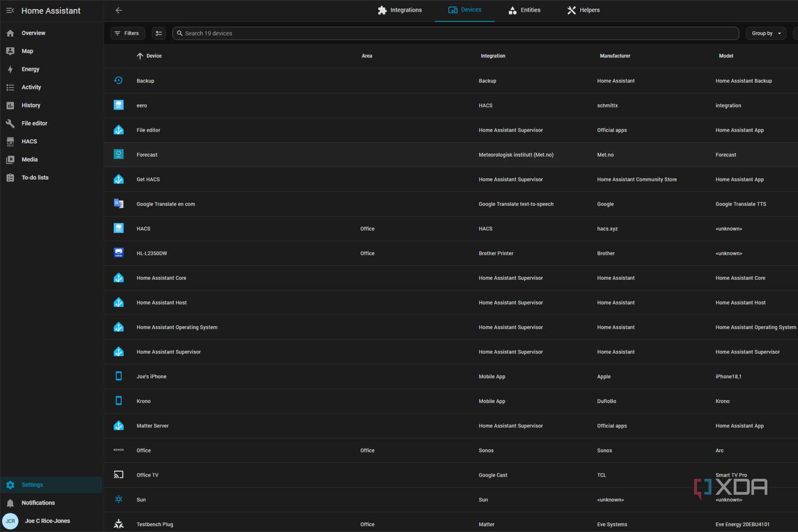Open the Krono device name
Viewport: 798px width, 532px height.
pos(144,401)
